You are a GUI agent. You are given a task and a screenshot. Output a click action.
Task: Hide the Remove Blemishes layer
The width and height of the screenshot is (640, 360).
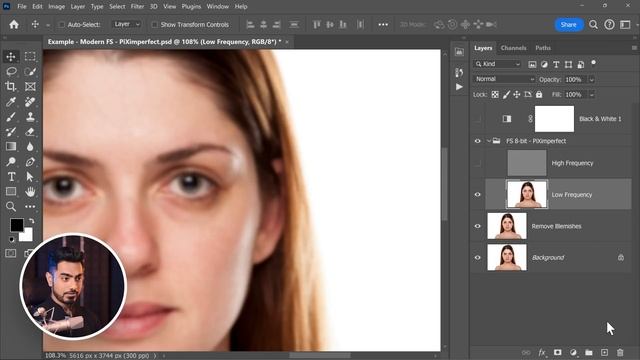pos(478,226)
